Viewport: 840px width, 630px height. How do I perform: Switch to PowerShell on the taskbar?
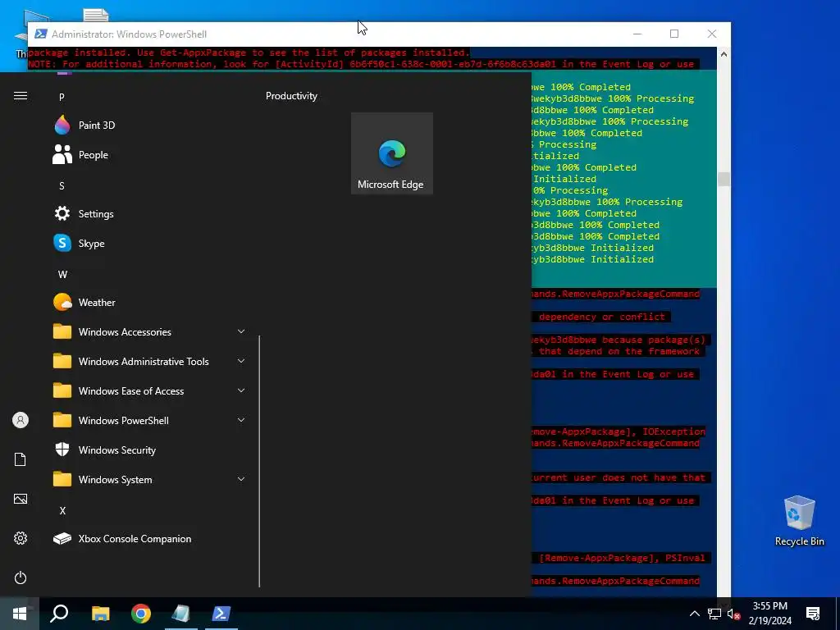click(x=221, y=614)
